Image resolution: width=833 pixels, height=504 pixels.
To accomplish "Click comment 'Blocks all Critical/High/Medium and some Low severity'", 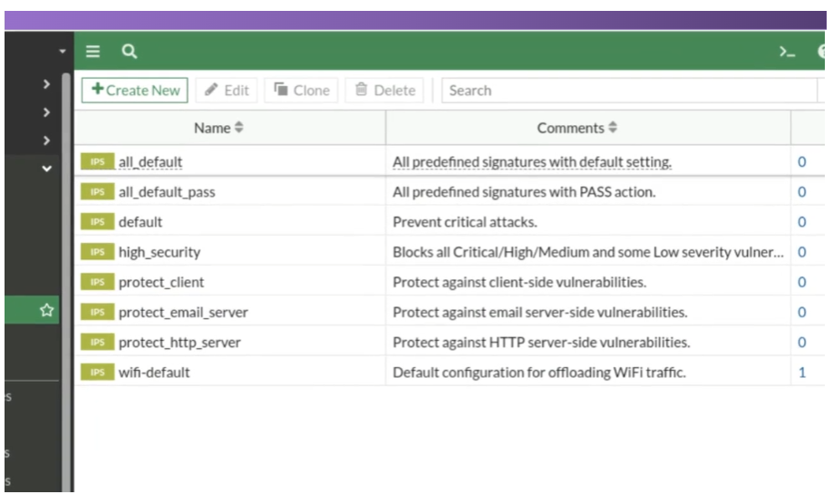I will 588,252.
